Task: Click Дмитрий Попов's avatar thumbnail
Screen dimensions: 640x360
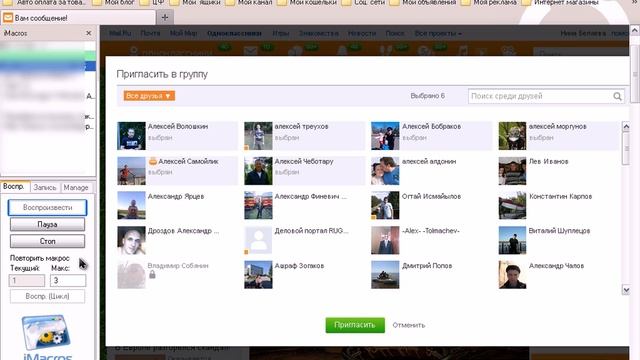Action: click(x=385, y=275)
